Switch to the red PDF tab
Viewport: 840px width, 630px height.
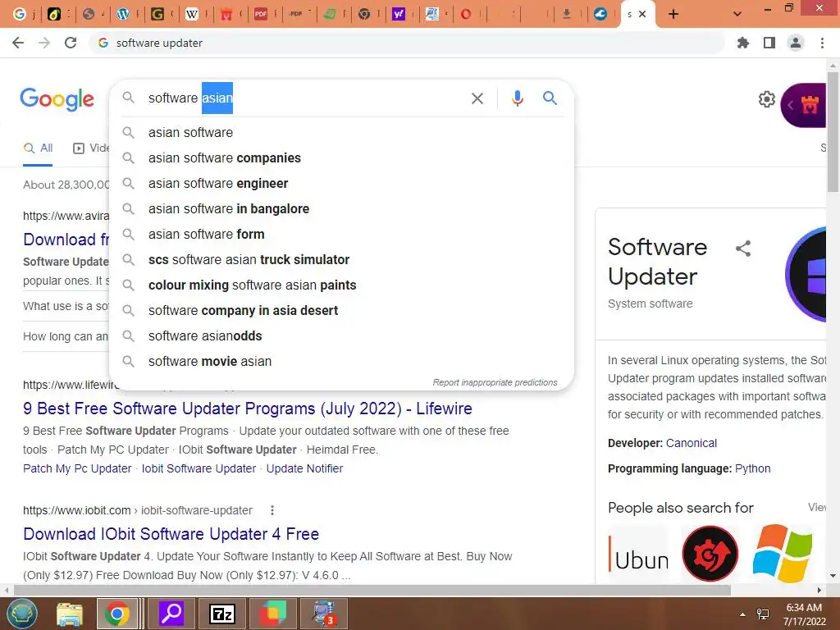(x=261, y=14)
